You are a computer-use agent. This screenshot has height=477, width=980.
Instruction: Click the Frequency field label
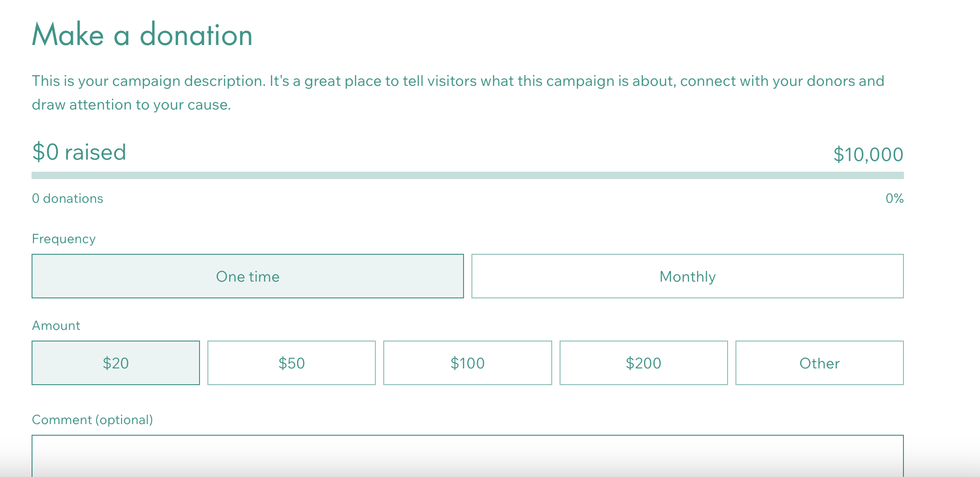[64, 239]
